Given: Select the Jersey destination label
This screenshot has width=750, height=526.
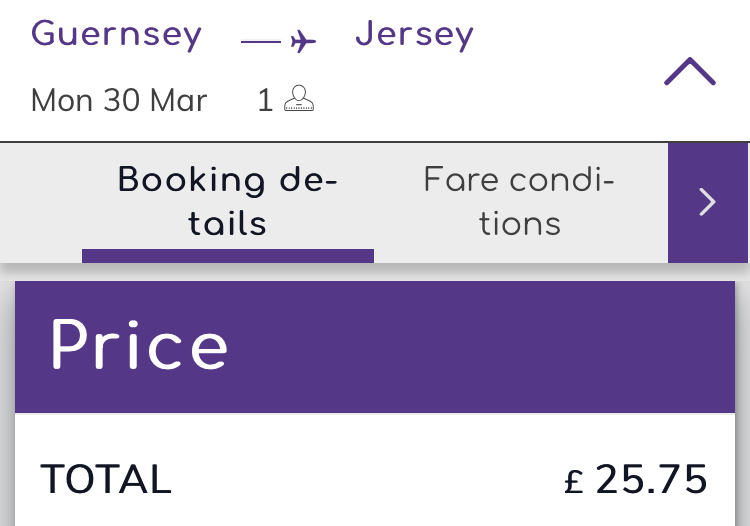Looking at the screenshot, I should 414,34.
